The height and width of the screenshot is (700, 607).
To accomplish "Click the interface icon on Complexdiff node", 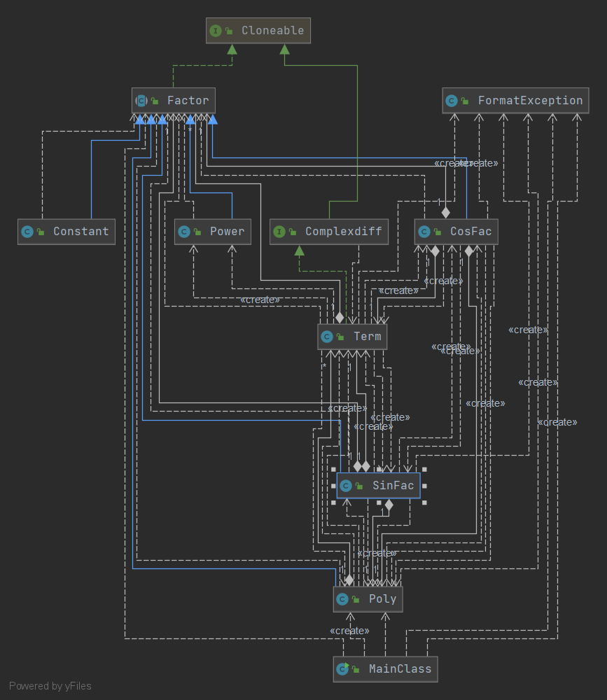I will [x=279, y=232].
